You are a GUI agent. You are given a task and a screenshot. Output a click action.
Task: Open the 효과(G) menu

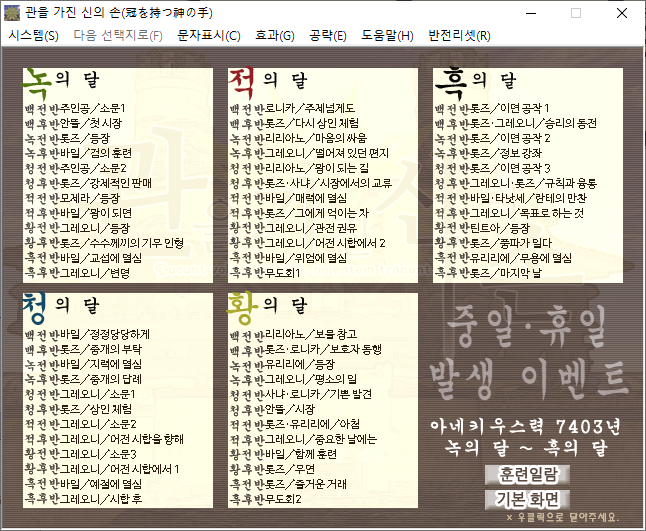[275, 35]
